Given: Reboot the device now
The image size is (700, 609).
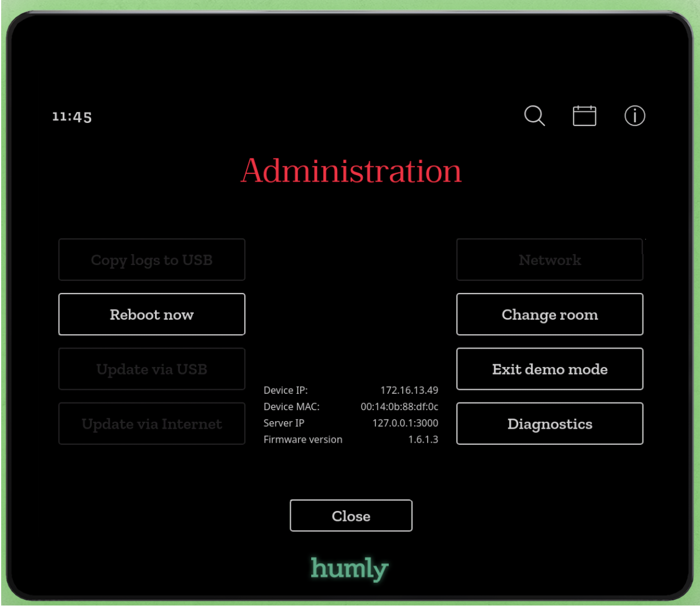Looking at the screenshot, I should (151, 314).
